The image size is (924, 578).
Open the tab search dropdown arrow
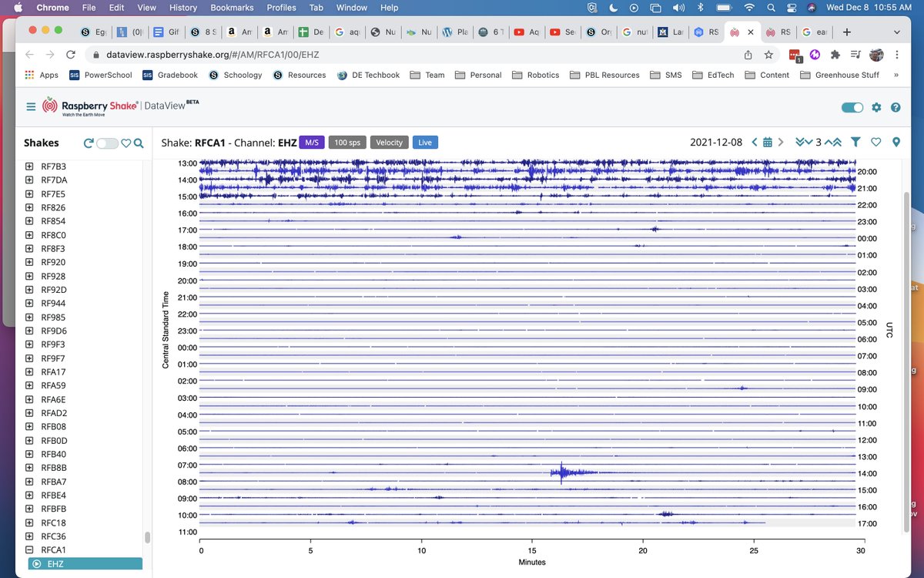tap(896, 32)
